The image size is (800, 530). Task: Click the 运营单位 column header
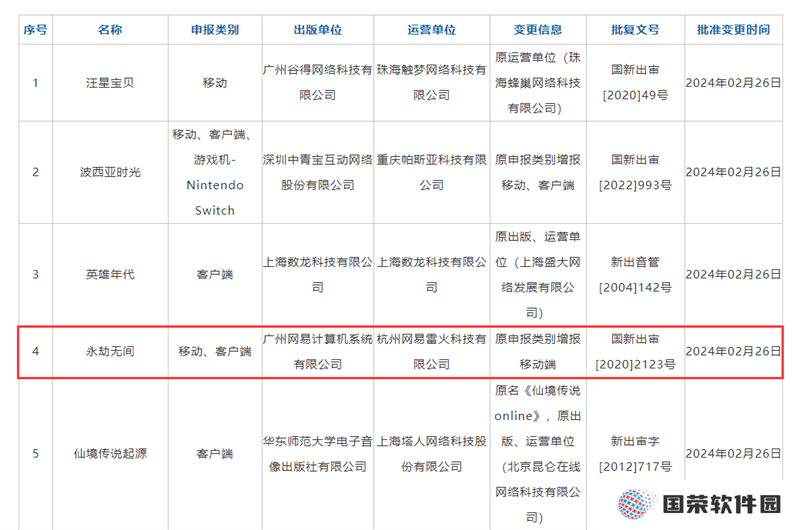432,30
